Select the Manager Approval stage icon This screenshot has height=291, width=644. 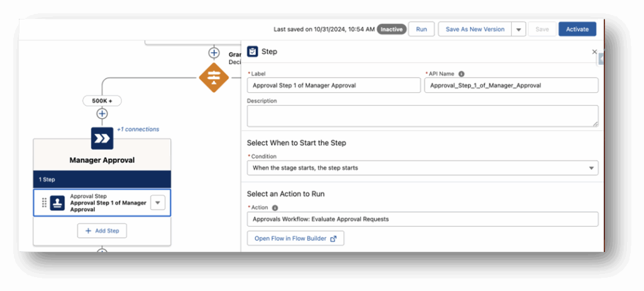point(102,138)
